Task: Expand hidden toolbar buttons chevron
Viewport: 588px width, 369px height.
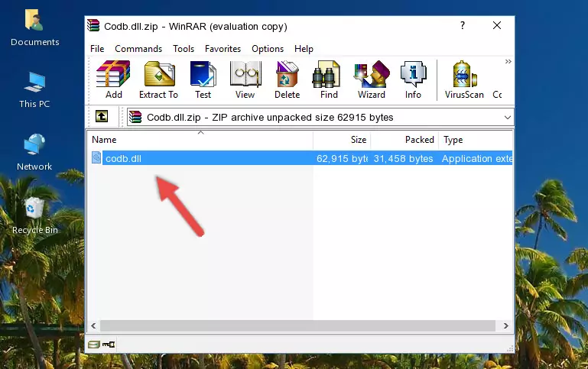Action: coord(508,62)
